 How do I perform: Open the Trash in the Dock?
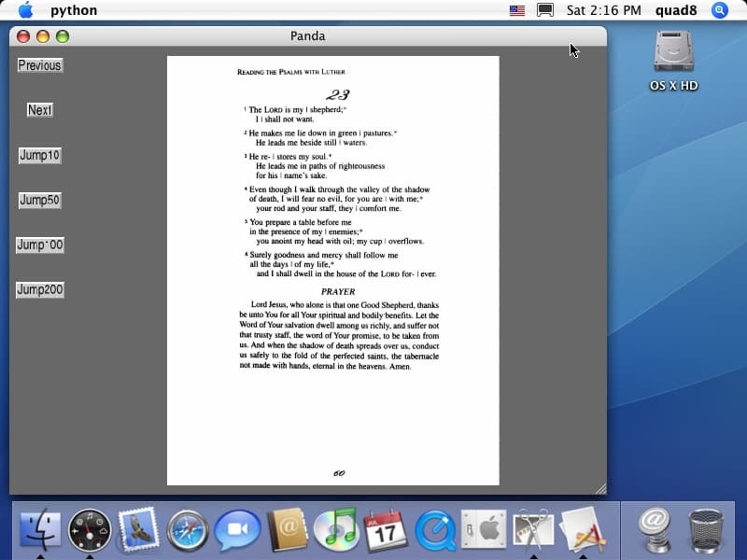point(705,530)
